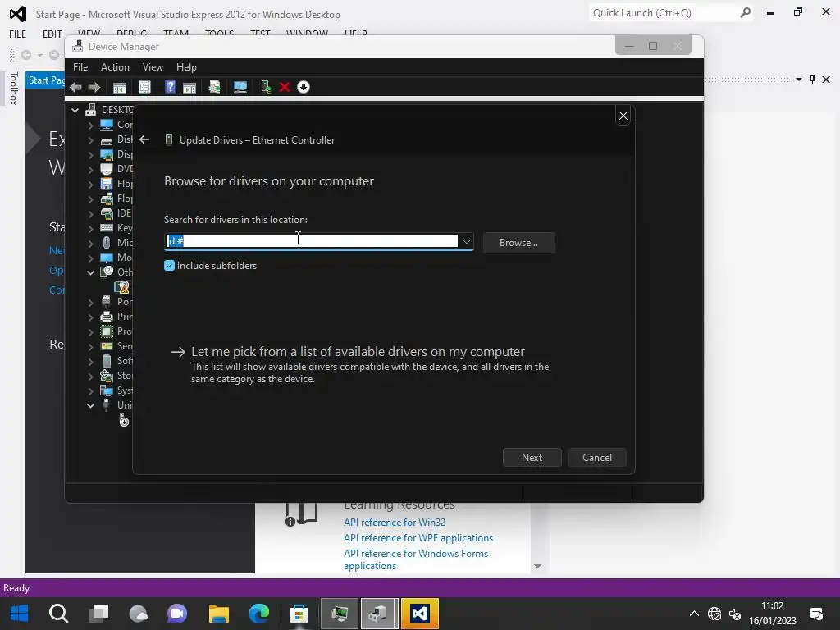Click the red X Uninstall device icon
Viewport: 840px width, 630px height.
click(x=285, y=87)
